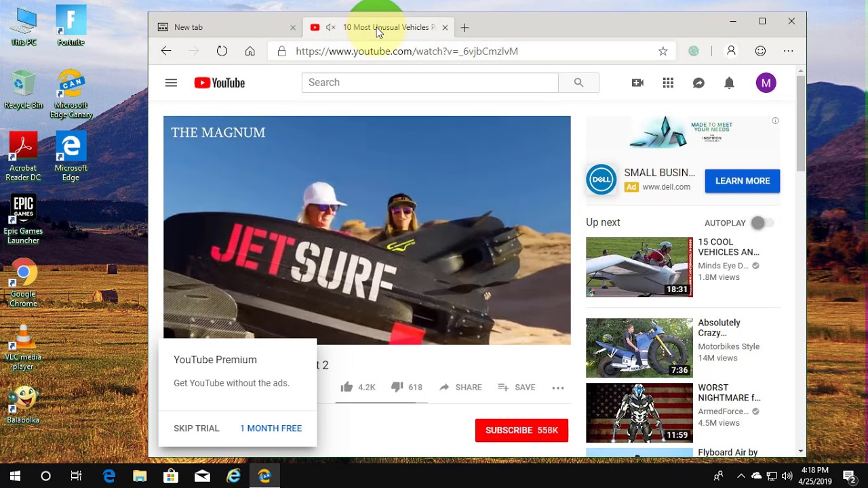Open Balabolka desktop shortcut
Image resolution: width=868 pixels, height=488 pixels.
click(x=23, y=405)
